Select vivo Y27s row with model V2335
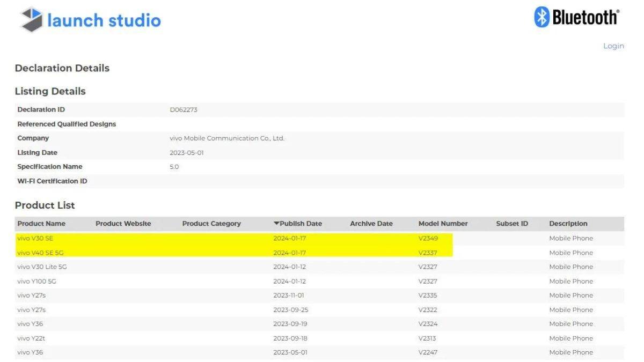The width and height of the screenshot is (644, 362). pos(319,295)
